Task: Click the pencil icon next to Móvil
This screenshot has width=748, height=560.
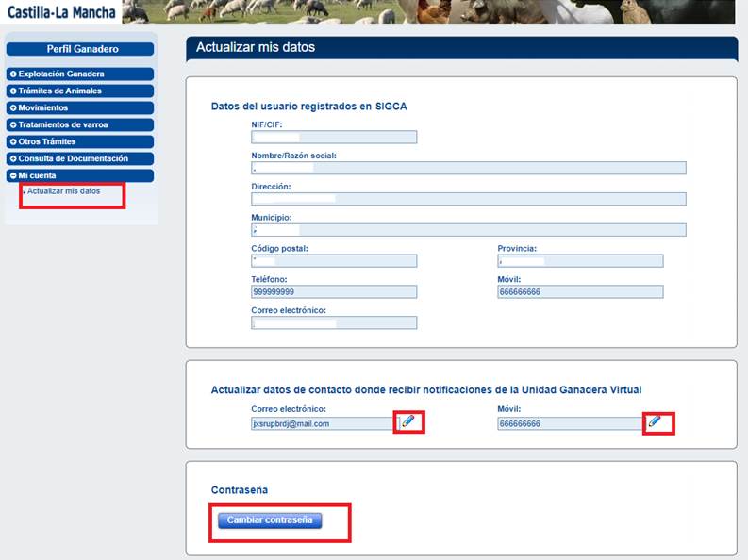Action: pyautogui.click(x=655, y=421)
